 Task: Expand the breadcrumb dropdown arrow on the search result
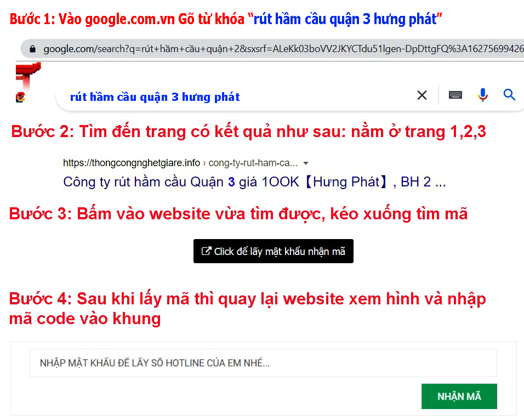tap(306, 163)
